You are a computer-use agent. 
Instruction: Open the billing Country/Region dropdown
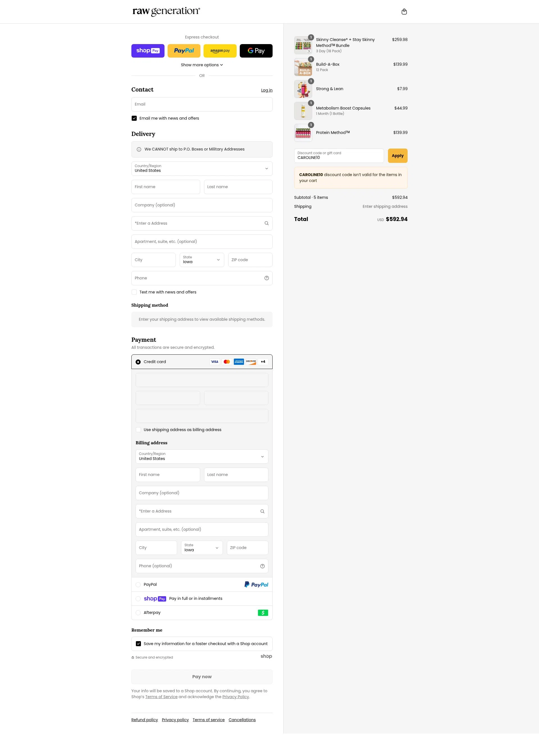(202, 457)
